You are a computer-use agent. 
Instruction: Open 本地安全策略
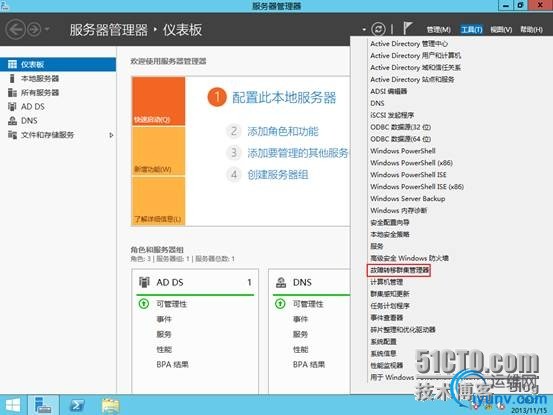390,234
